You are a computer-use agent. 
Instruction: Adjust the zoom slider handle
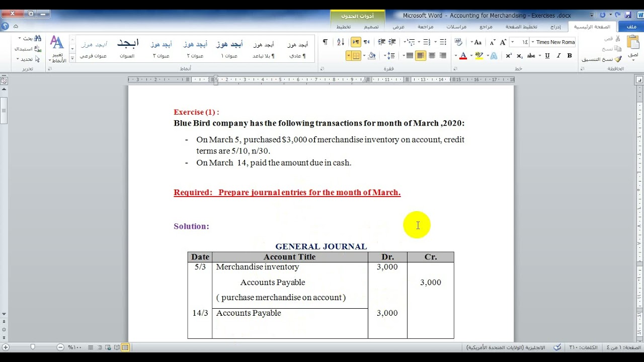pyautogui.click(x=33, y=347)
